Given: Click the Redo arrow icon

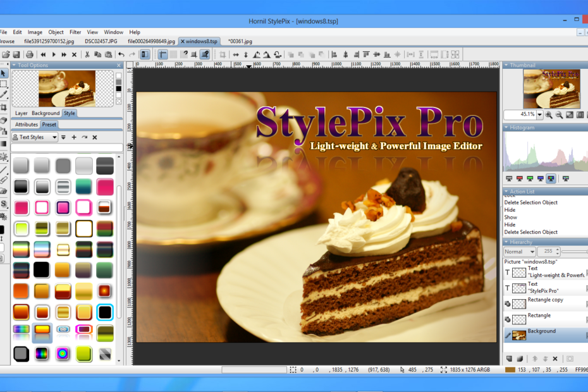Looking at the screenshot, I should click(x=132, y=55).
